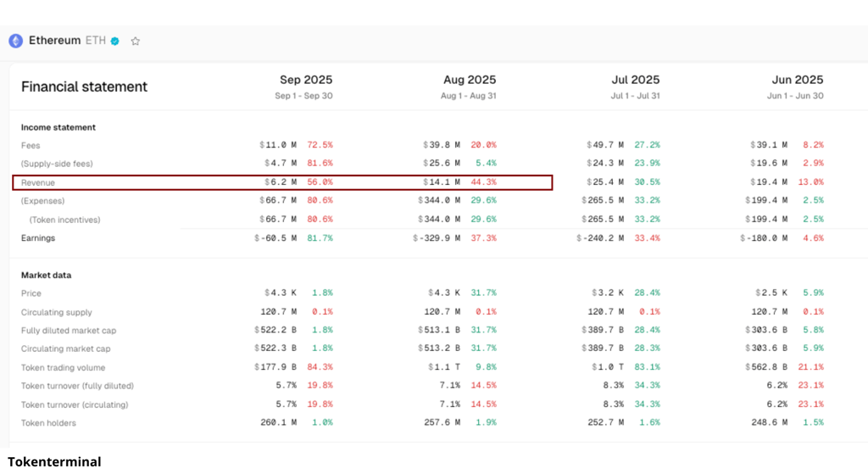
Task: Click Jun 2025 Fees value $39.1 M
Action: click(x=769, y=145)
